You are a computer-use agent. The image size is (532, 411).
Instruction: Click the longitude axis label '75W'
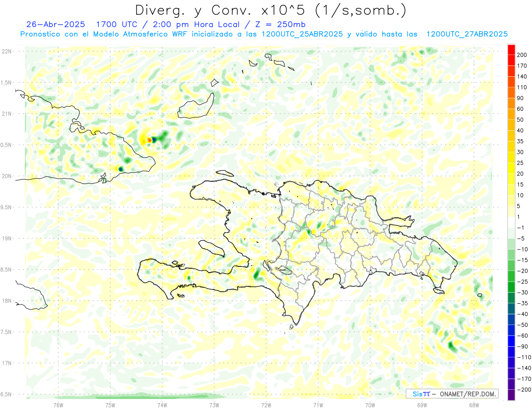(110, 405)
